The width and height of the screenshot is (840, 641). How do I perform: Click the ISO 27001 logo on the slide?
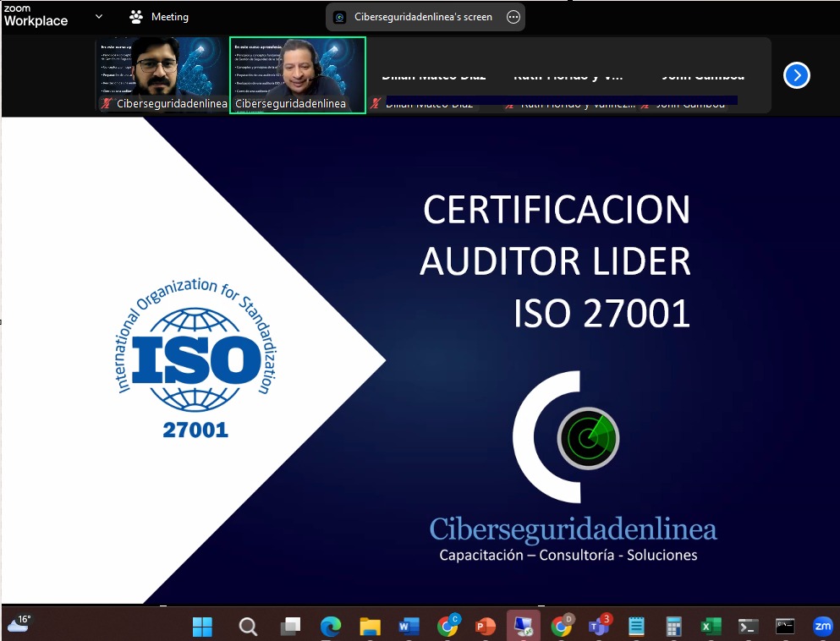pyautogui.click(x=195, y=358)
